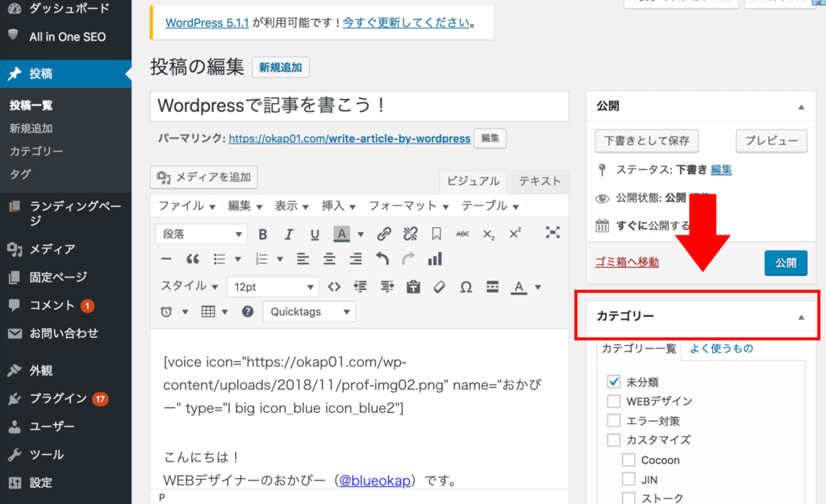Open editor keyboard shortcuts help icon

[x=248, y=312]
